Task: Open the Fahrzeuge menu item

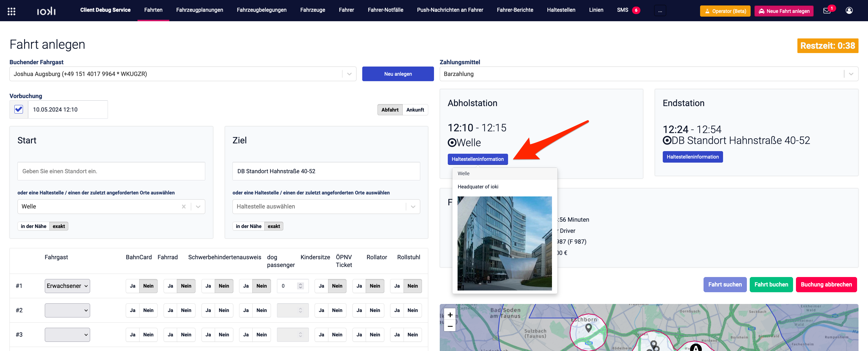Action: pyautogui.click(x=312, y=10)
